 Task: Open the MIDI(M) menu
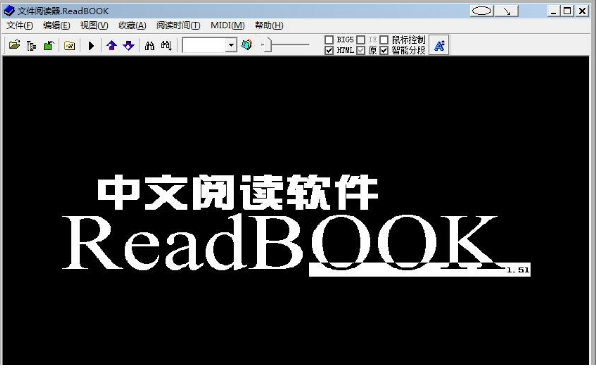click(x=228, y=25)
